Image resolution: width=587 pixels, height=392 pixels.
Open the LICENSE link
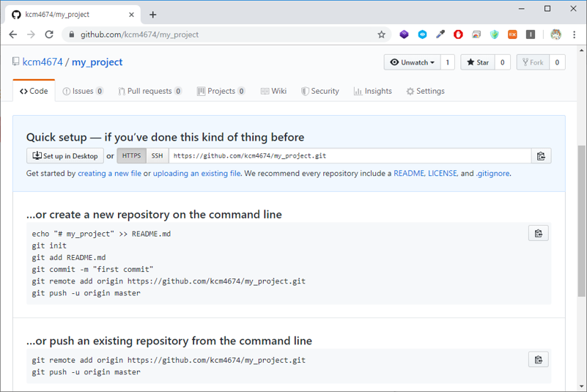pos(443,174)
